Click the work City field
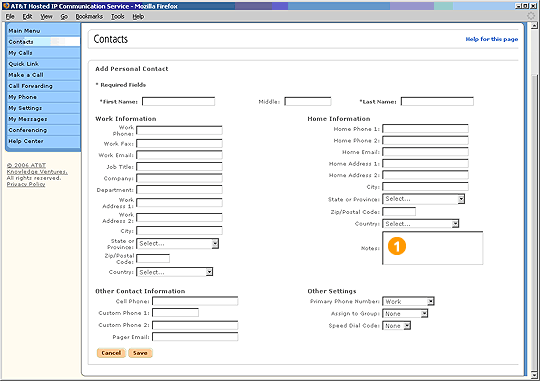This screenshot has height=381, width=540. pos(179,230)
